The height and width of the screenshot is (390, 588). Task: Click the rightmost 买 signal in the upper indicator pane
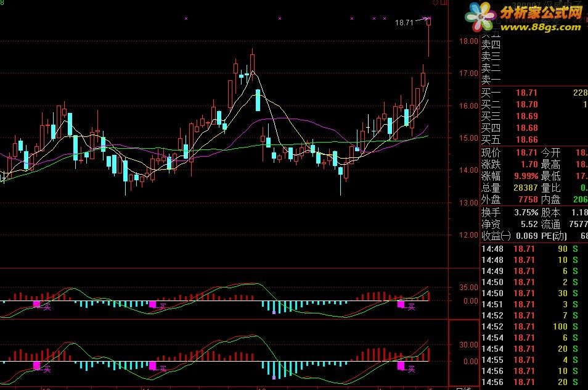click(411, 307)
